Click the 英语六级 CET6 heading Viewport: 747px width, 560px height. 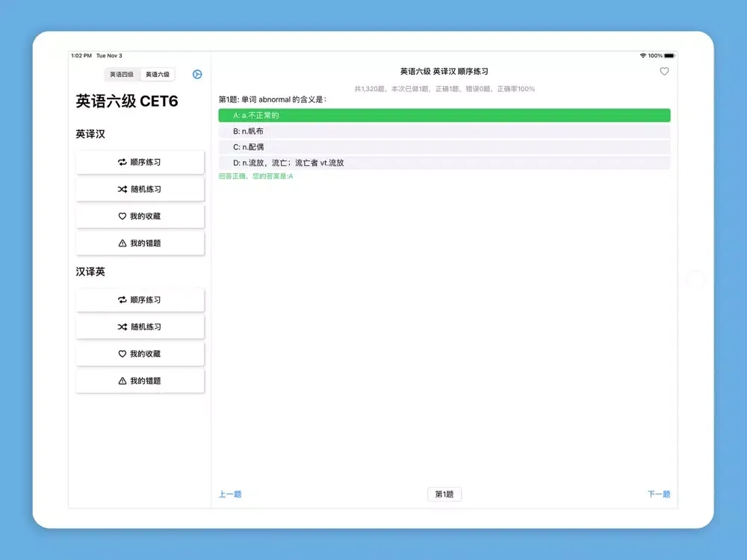click(127, 101)
